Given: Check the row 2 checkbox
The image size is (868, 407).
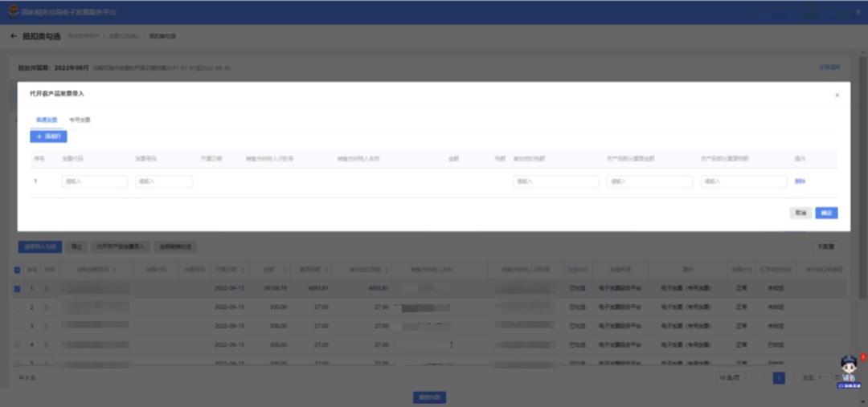Looking at the screenshot, I should 18,307.
